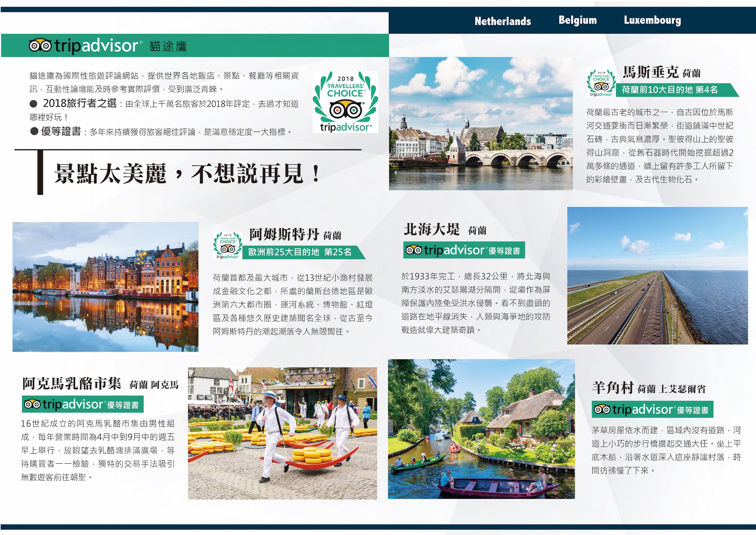Click the tripadvisor 優等證書 badge under 阿克馬乳酪市集
Screen dimensions: 756x535
tap(82, 404)
